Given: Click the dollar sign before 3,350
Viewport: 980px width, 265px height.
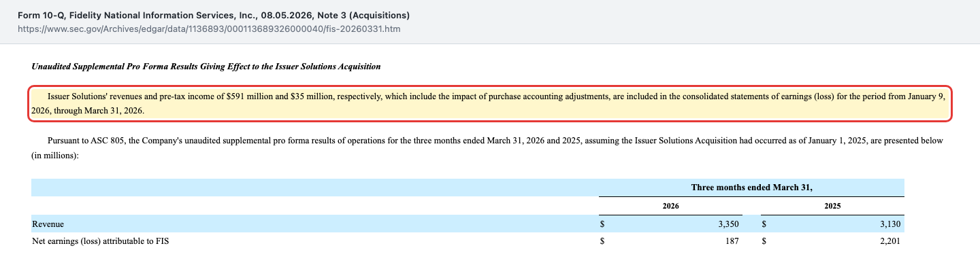Looking at the screenshot, I should pyautogui.click(x=602, y=224).
